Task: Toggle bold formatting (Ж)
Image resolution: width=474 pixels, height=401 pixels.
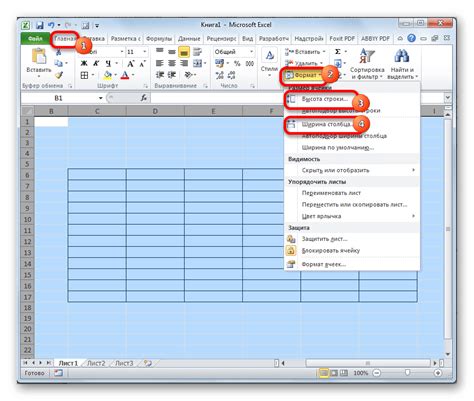Action: pyautogui.click(x=84, y=63)
